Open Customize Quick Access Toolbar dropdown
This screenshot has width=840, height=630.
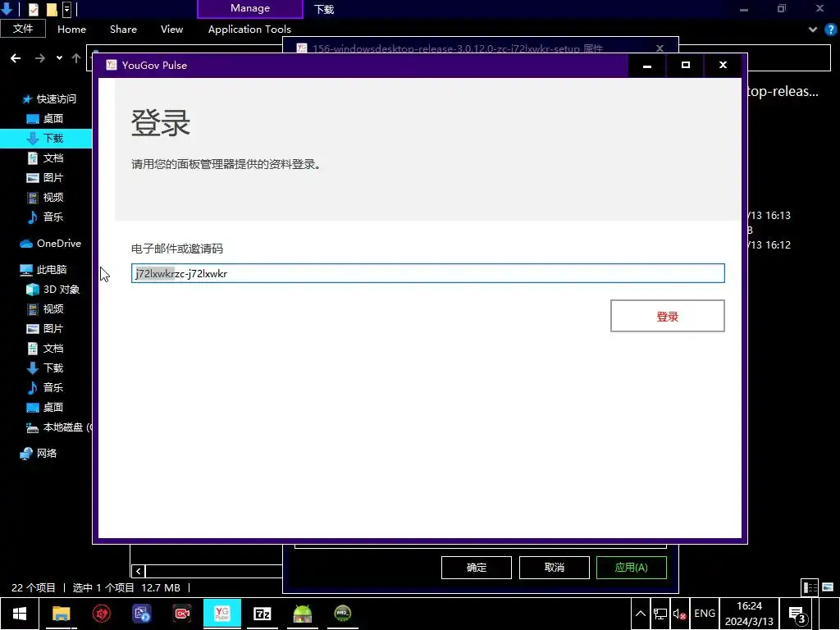67,9
